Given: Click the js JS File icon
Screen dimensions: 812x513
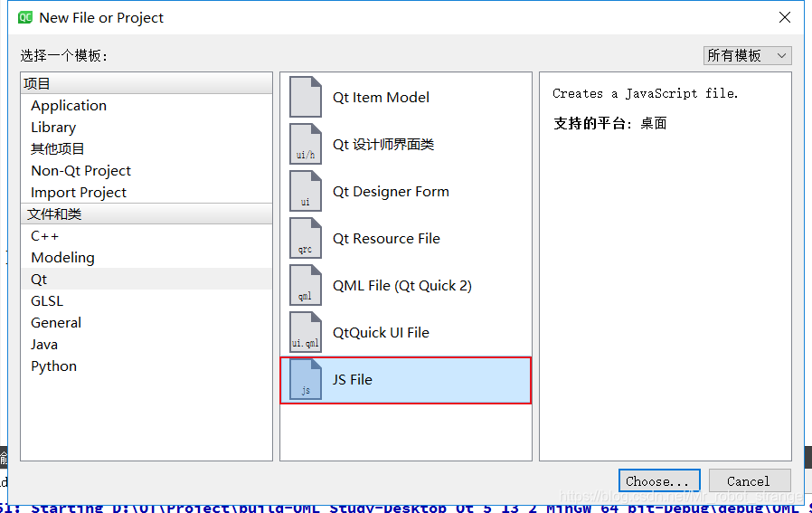Looking at the screenshot, I should coord(306,380).
